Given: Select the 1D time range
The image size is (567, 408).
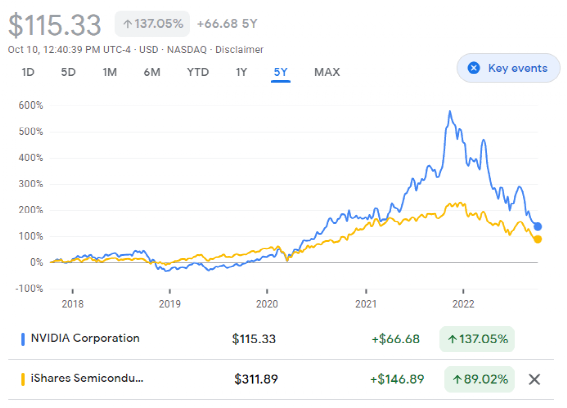Looking at the screenshot, I should click(28, 72).
